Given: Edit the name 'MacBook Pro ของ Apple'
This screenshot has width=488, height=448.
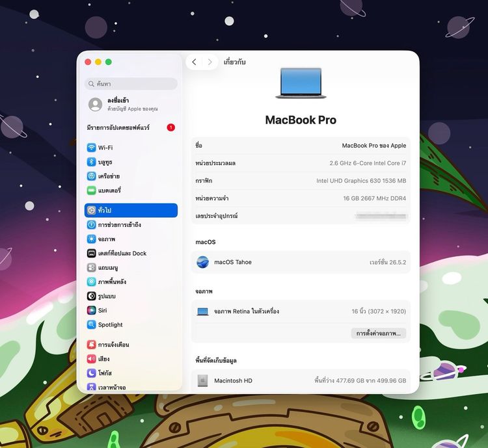Looking at the screenshot, I should pos(373,146).
